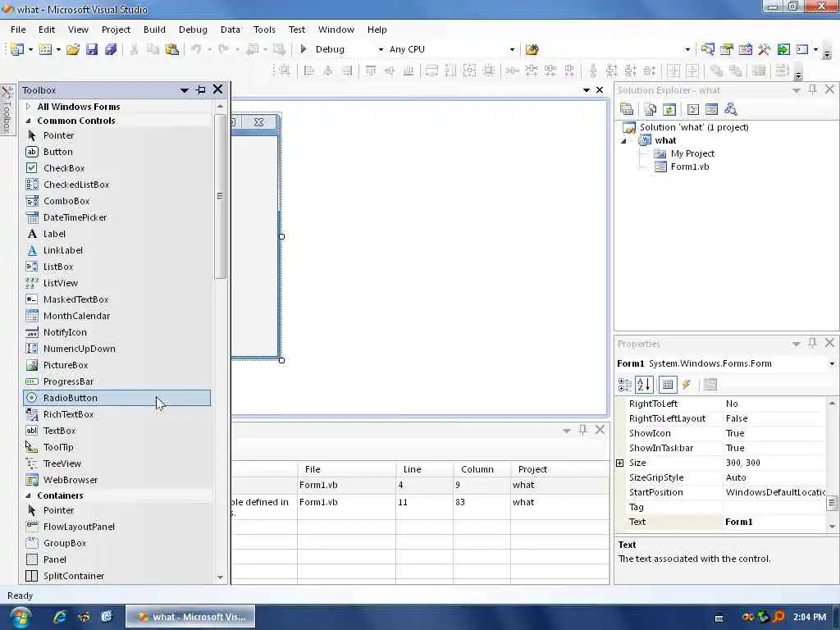The height and width of the screenshot is (630, 840).
Task: Select Form1.vb in Solution Explorer
Action: pyautogui.click(x=689, y=167)
